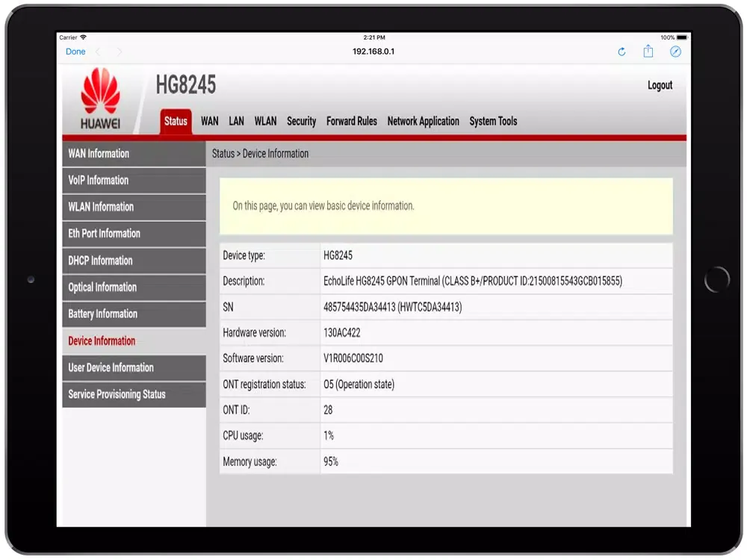Open DHCP Information page
The image size is (747, 560).
[134, 261]
